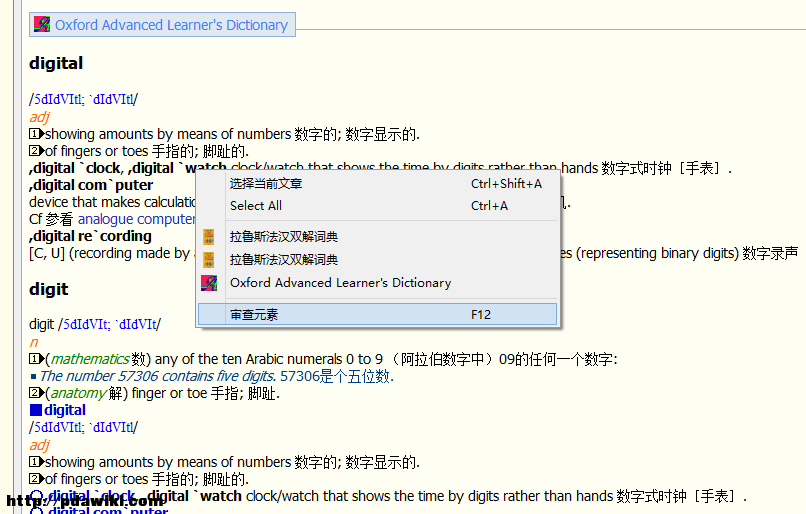Click text 'any of the ten Arabic numerals'
This screenshot has height=514, width=806.
tap(248, 359)
